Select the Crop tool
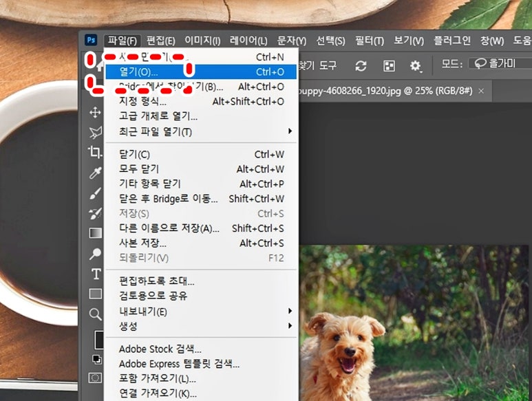Screen dimensions: 532x401 96,152
